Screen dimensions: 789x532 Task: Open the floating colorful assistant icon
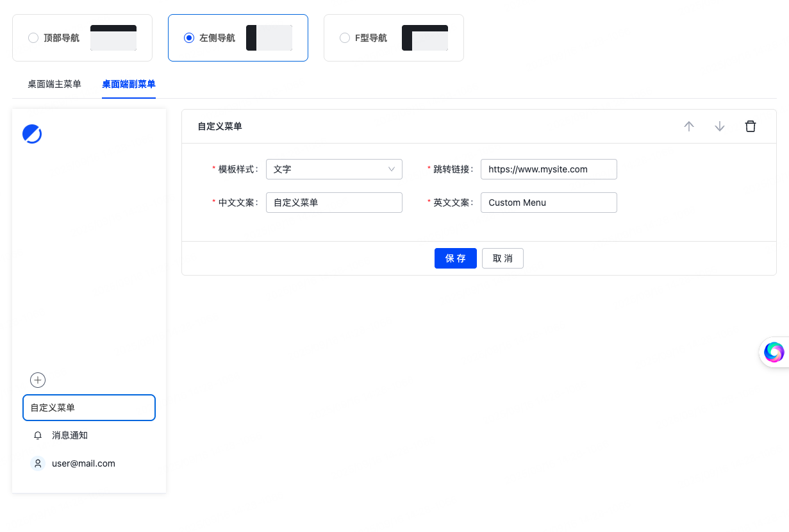(x=774, y=352)
